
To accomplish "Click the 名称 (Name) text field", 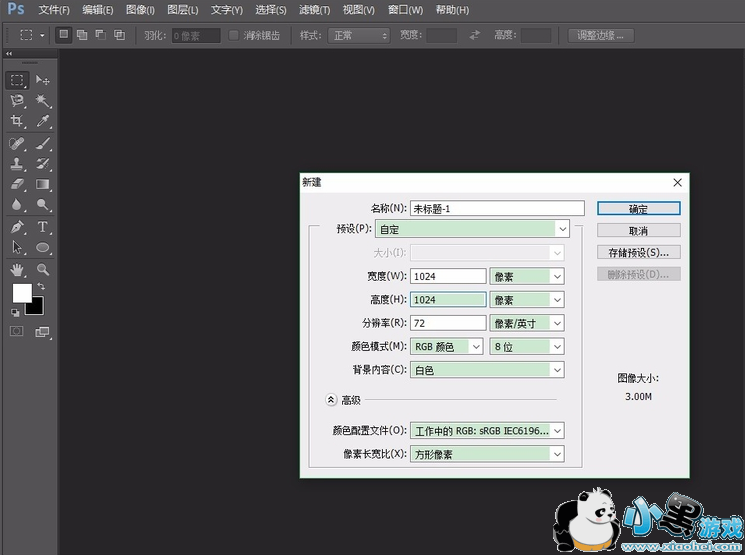I will [496, 209].
